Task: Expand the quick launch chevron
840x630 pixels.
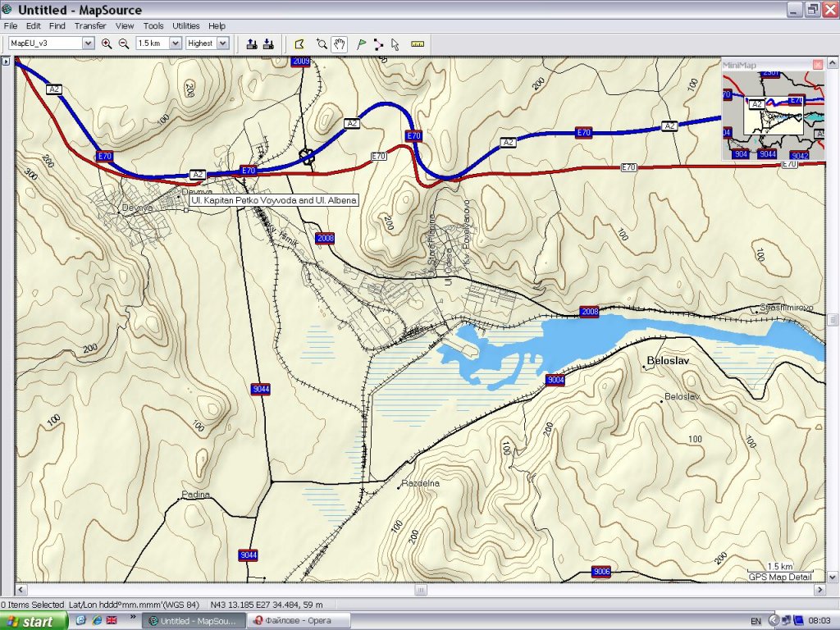Action: (x=133, y=619)
